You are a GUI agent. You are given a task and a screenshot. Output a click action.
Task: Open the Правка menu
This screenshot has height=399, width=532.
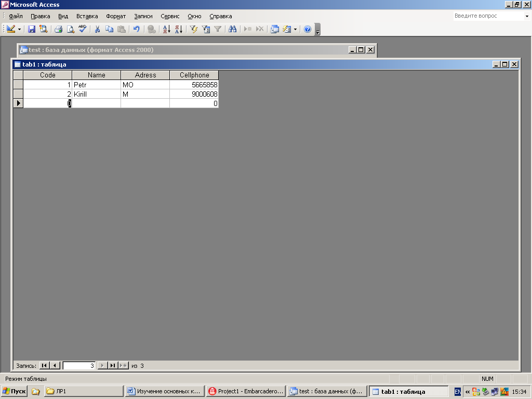41,16
